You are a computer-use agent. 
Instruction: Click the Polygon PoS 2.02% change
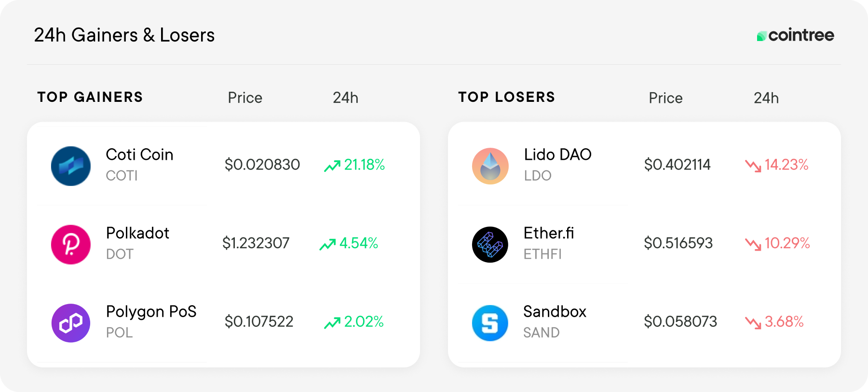coord(364,322)
